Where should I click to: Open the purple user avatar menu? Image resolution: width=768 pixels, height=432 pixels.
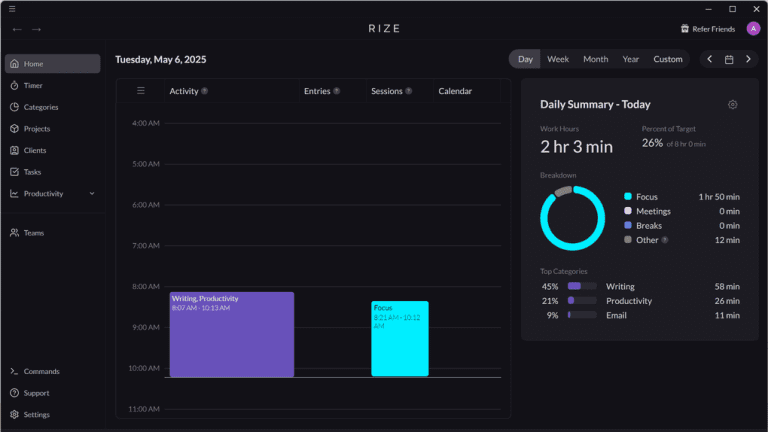(753, 29)
